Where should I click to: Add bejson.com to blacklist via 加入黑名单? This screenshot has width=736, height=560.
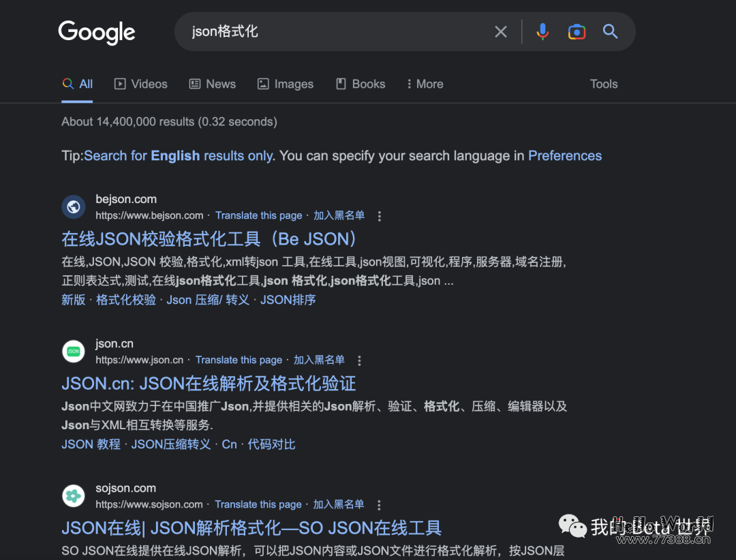(339, 215)
